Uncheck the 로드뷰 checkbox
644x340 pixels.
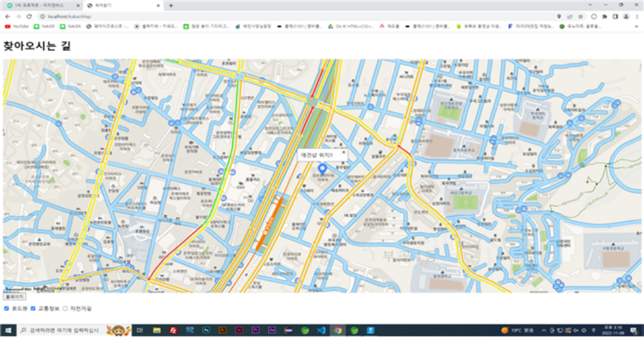[6, 309]
